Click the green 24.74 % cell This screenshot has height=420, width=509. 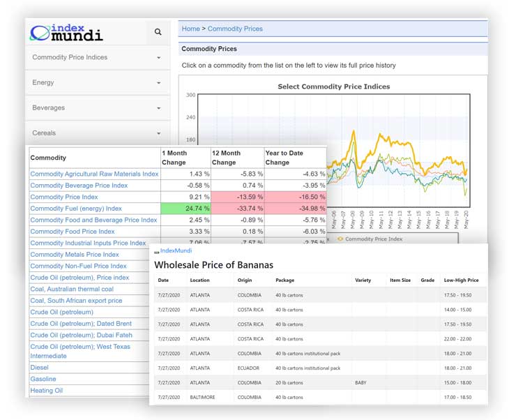pyautogui.click(x=185, y=209)
